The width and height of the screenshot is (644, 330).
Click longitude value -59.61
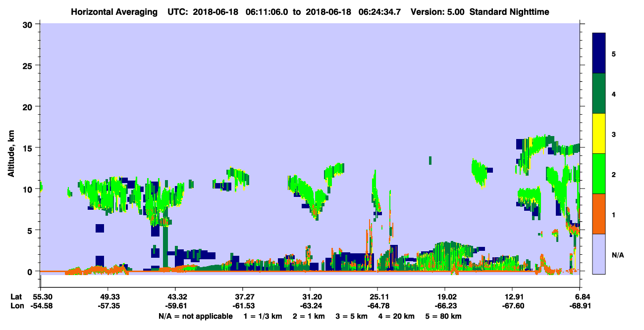[175, 306]
